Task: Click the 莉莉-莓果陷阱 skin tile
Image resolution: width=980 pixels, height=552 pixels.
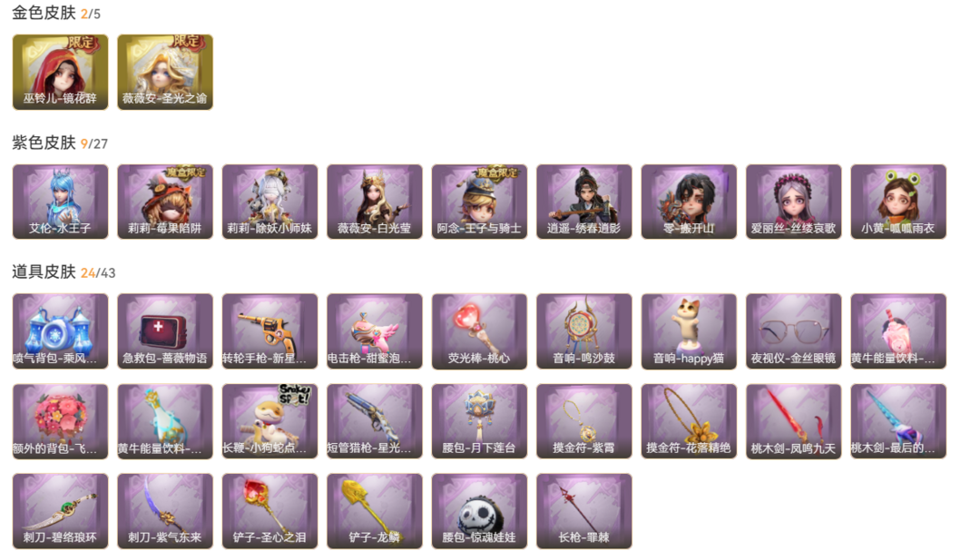Action: 165,202
